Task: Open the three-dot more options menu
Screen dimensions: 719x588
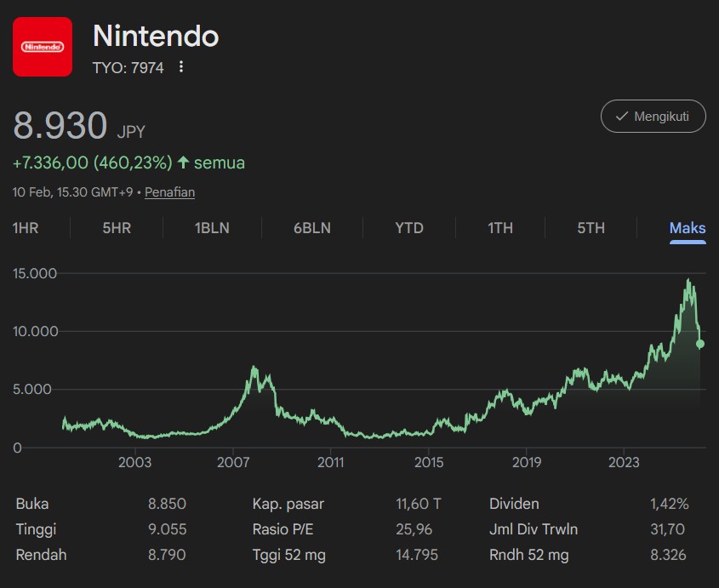Action: tap(181, 67)
